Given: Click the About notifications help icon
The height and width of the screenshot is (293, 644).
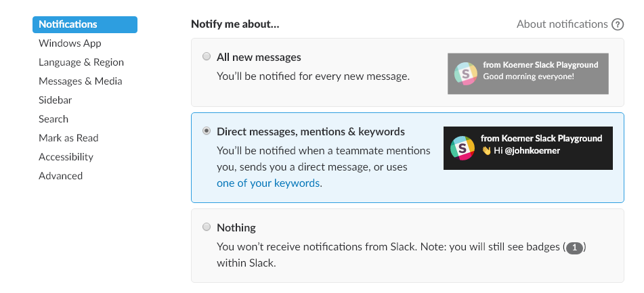Looking at the screenshot, I should click(x=618, y=24).
